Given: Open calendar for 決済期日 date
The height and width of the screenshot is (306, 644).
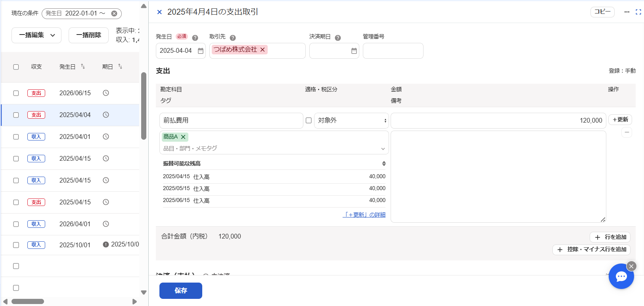Looking at the screenshot, I should point(354,51).
